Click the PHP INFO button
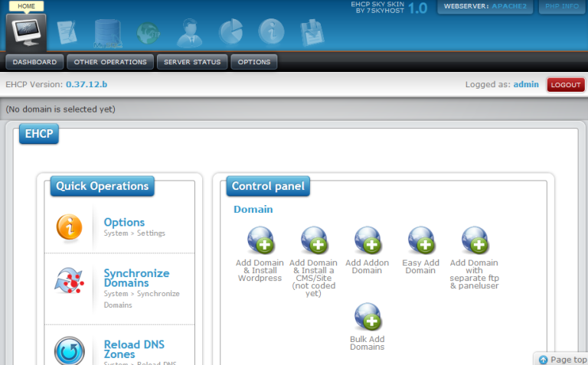Viewport: 588px width, 365px height. (x=562, y=6)
